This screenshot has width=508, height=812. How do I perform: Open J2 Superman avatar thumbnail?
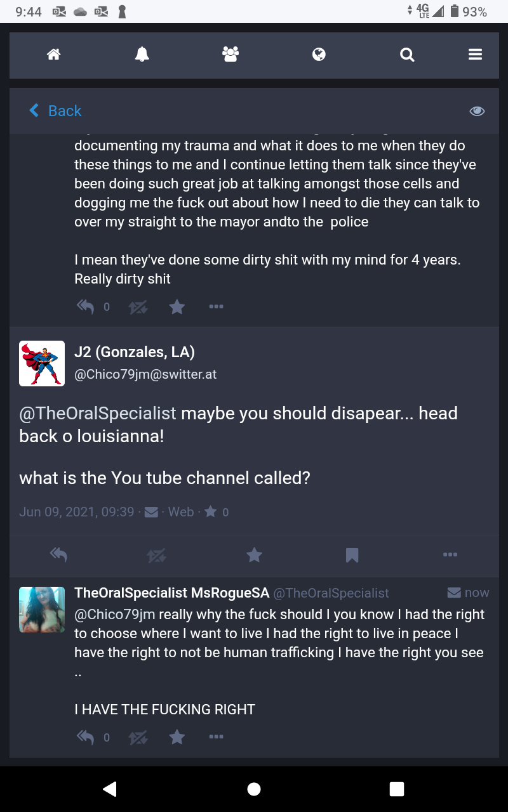pyautogui.click(x=42, y=363)
